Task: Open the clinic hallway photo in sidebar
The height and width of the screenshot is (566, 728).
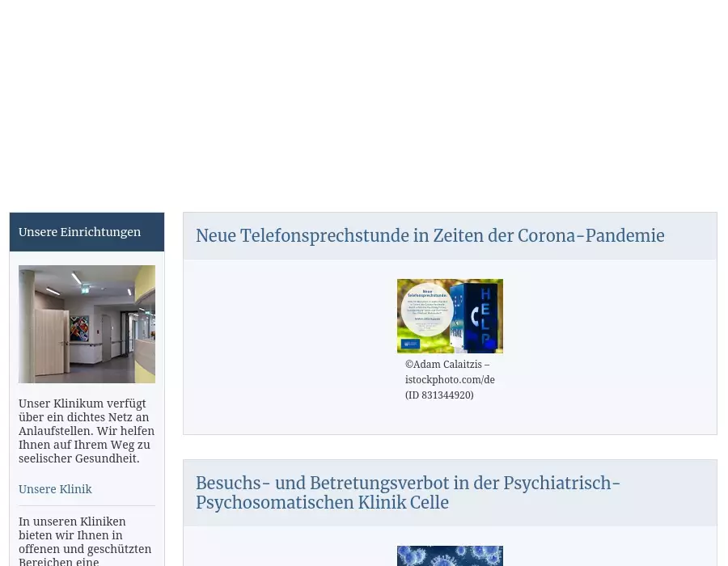Action: click(87, 323)
